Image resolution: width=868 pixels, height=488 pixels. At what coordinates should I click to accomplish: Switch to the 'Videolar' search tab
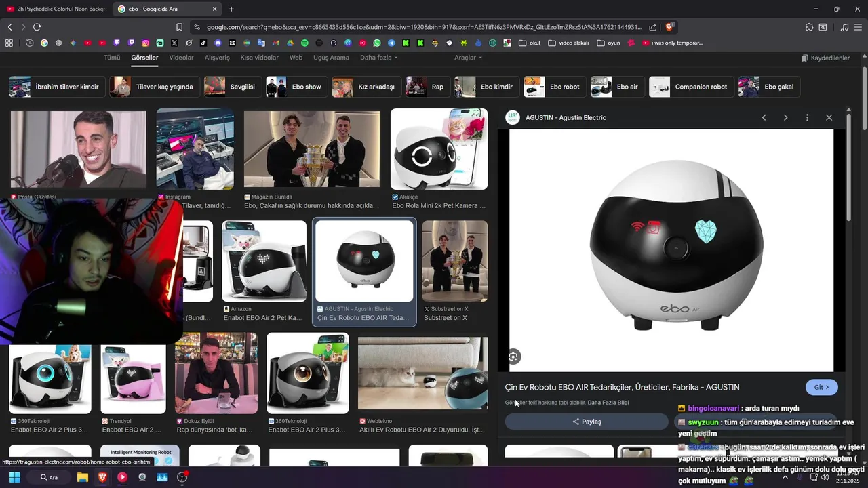coord(181,58)
